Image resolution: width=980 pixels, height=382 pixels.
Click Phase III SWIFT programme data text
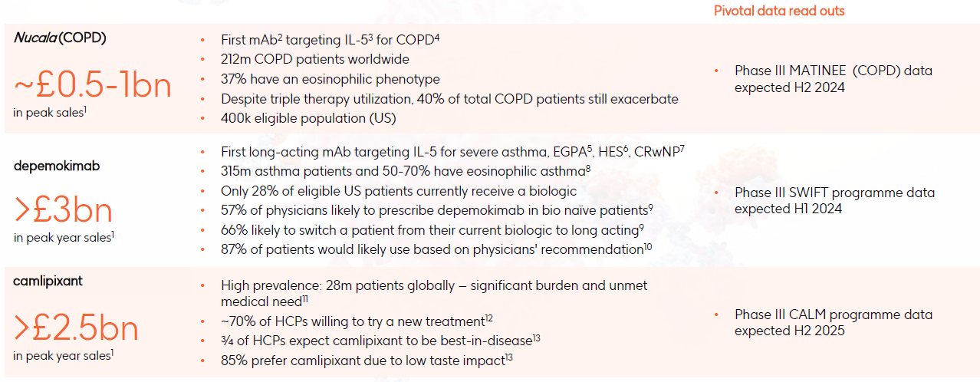[x=834, y=200]
